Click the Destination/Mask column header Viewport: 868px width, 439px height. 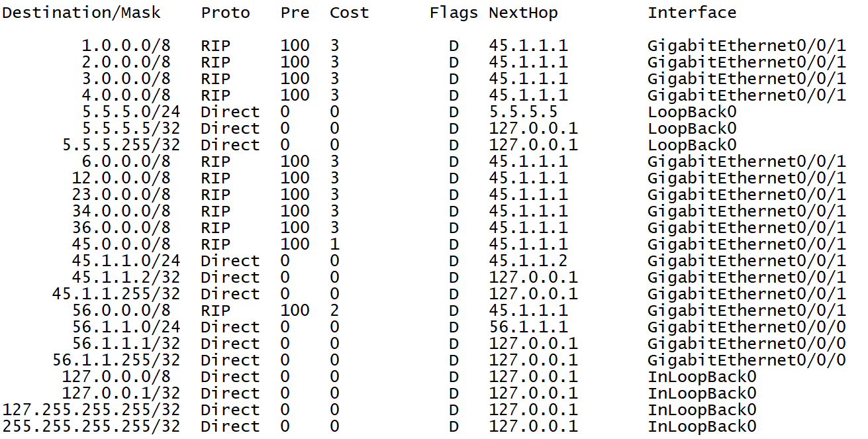pos(81,13)
